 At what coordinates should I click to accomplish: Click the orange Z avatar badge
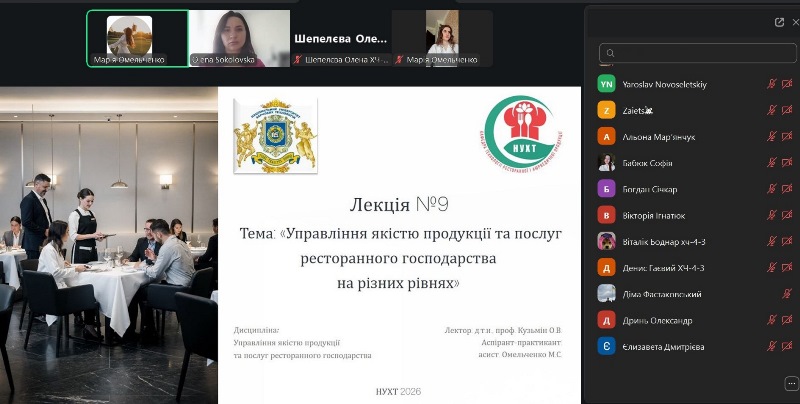(607, 110)
